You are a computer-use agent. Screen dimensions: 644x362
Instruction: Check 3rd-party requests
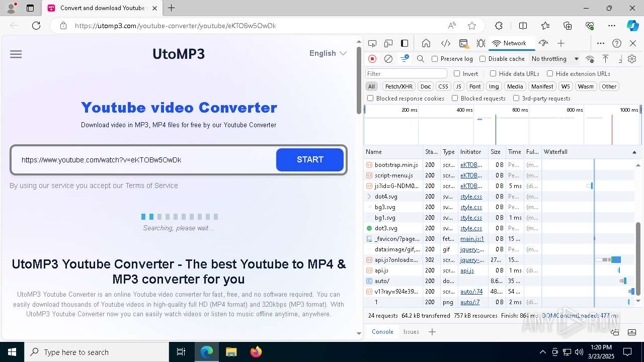point(516,99)
